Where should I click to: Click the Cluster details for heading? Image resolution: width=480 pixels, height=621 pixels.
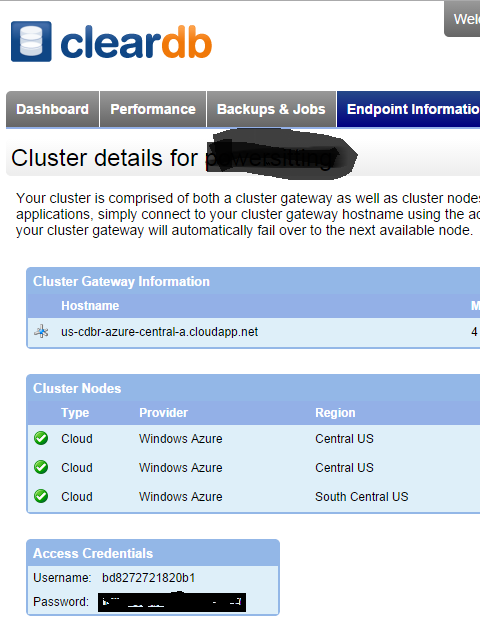pyautogui.click(x=104, y=158)
